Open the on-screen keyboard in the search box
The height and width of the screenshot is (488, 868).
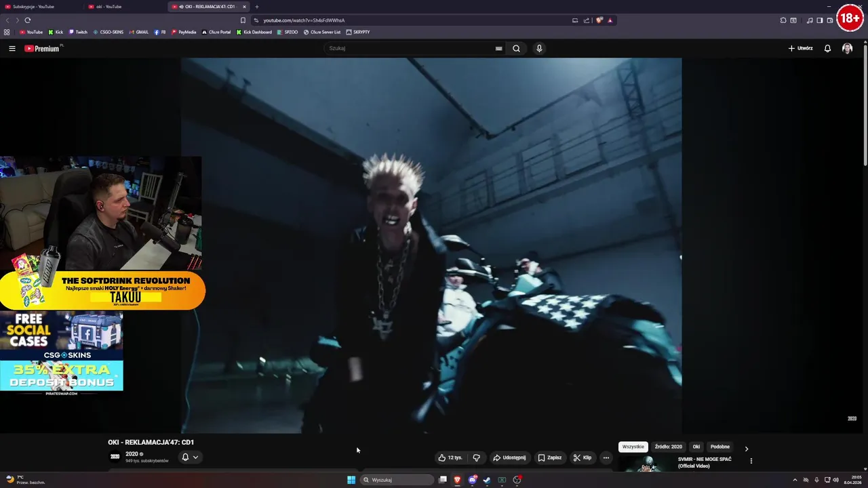click(498, 48)
